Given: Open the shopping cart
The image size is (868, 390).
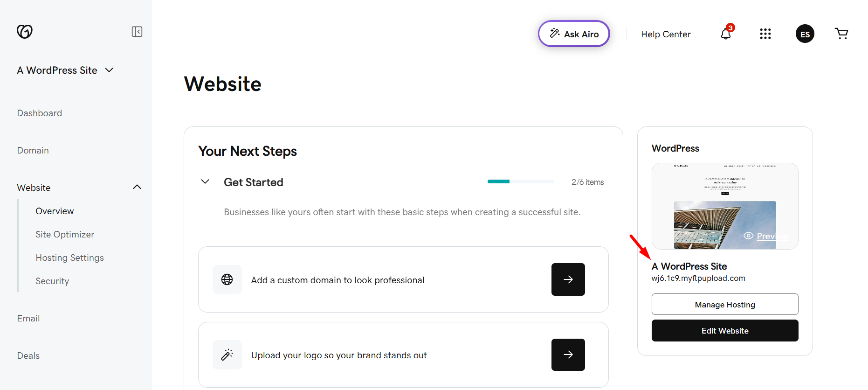Looking at the screenshot, I should point(841,34).
